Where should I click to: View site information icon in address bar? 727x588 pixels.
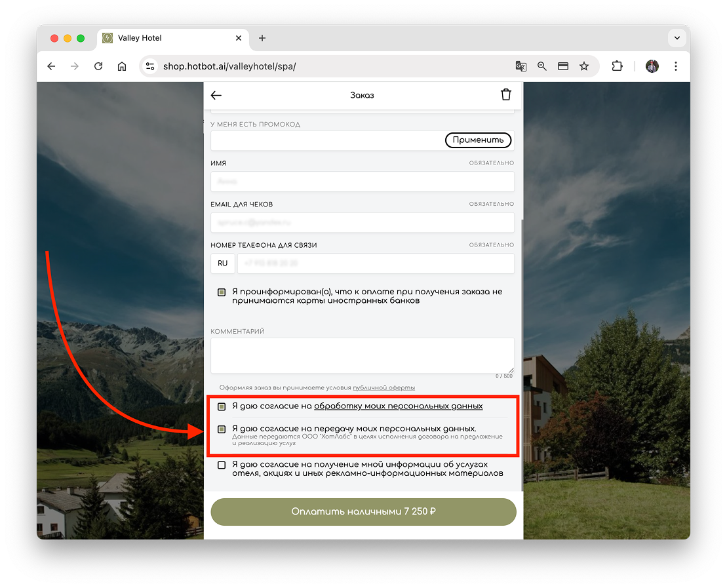click(150, 66)
